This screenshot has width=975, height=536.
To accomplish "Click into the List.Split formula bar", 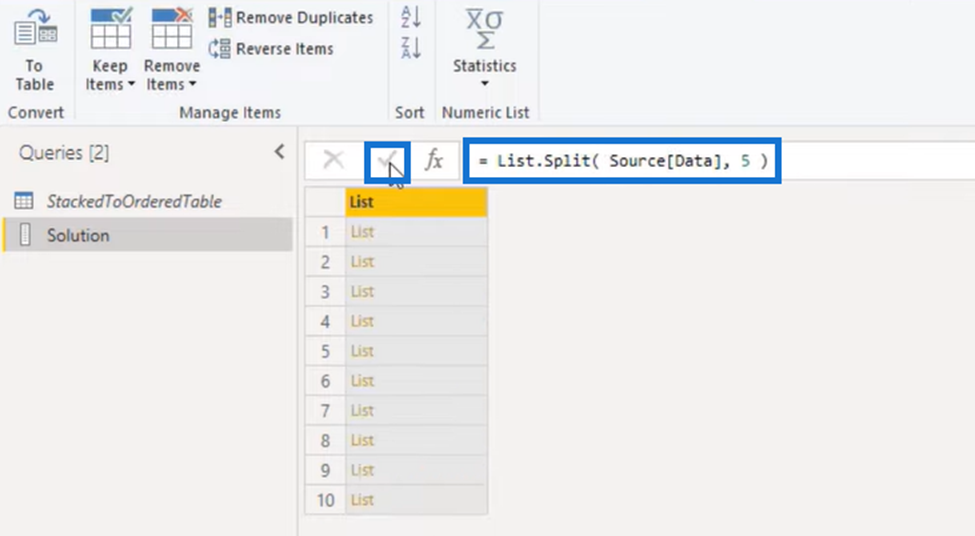I will (x=622, y=161).
